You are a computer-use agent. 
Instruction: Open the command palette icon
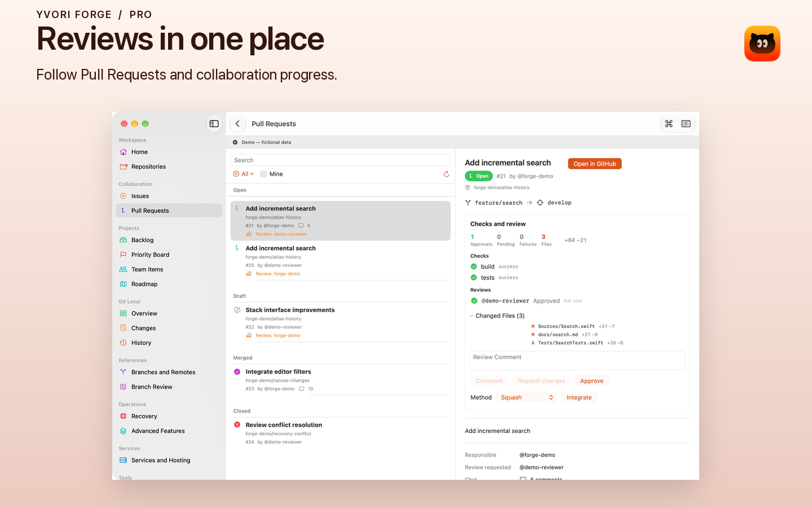point(669,124)
